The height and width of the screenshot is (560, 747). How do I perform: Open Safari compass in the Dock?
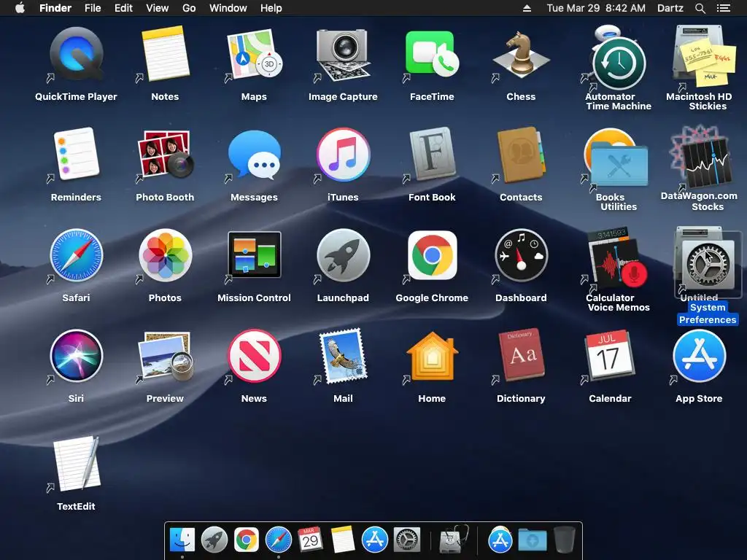[x=278, y=540]
